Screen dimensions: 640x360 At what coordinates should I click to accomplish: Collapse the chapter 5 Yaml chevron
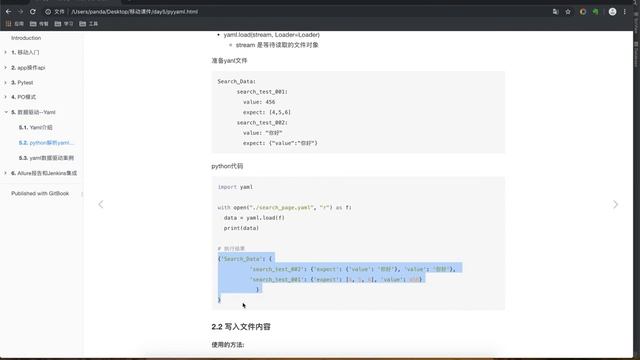(6, 112)
